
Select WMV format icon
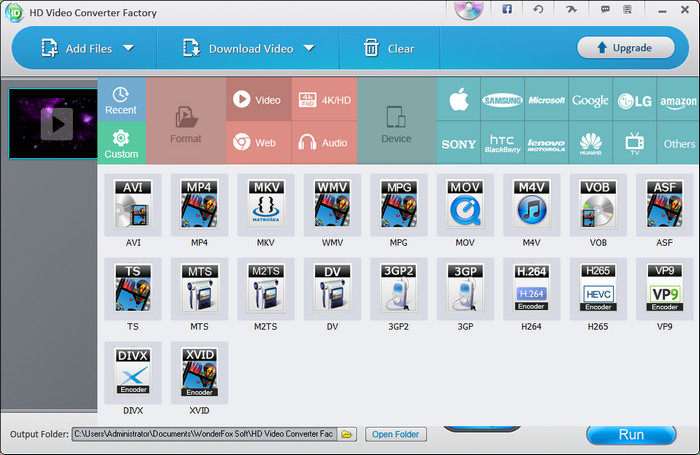pyautogui.click(x=332, y=205)
